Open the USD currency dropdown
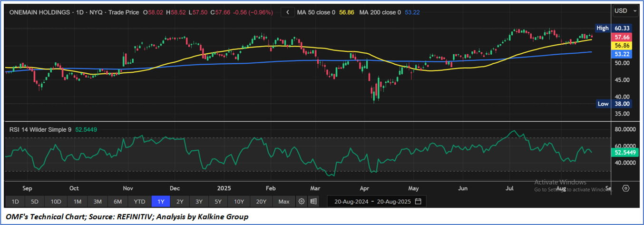 (x=624, y=10)
